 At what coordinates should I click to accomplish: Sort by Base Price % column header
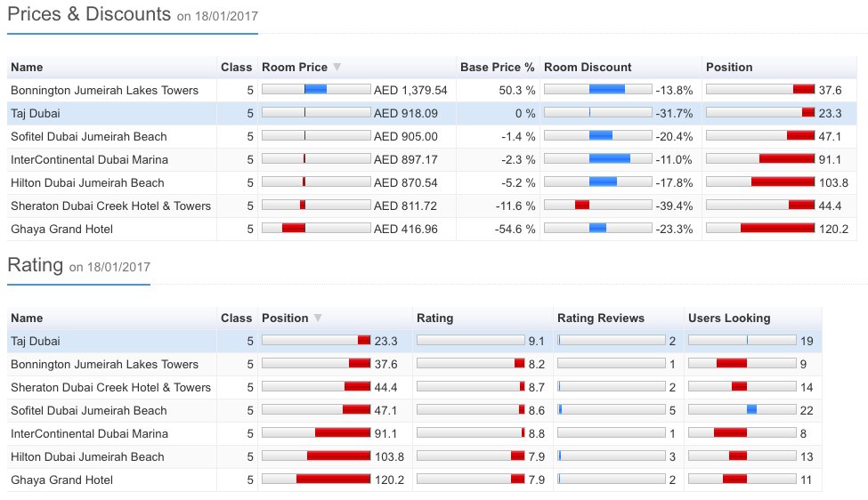(x=497, y=68)
